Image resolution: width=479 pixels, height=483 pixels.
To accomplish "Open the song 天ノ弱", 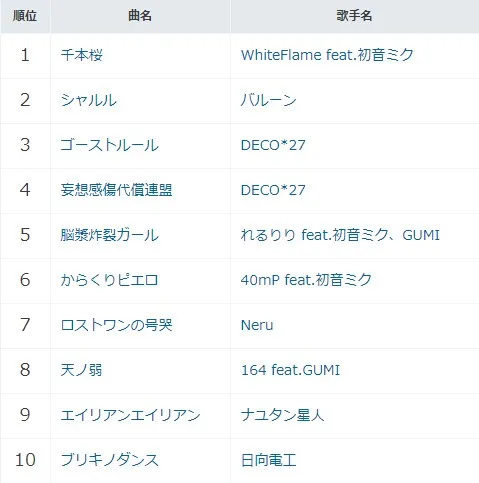I will pos(81,370).
